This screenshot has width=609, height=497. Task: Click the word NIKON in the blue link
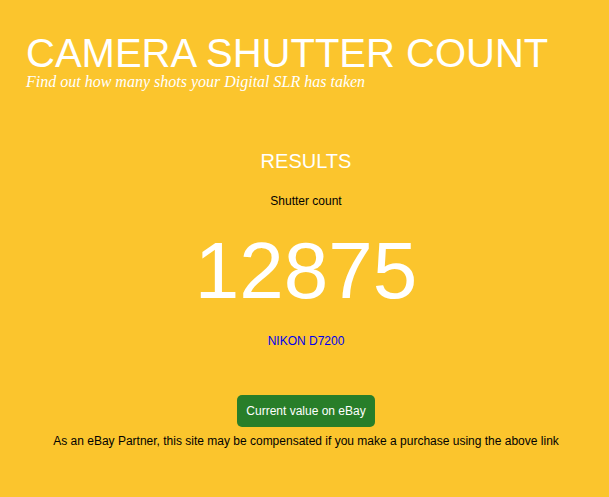coord(287,341)
